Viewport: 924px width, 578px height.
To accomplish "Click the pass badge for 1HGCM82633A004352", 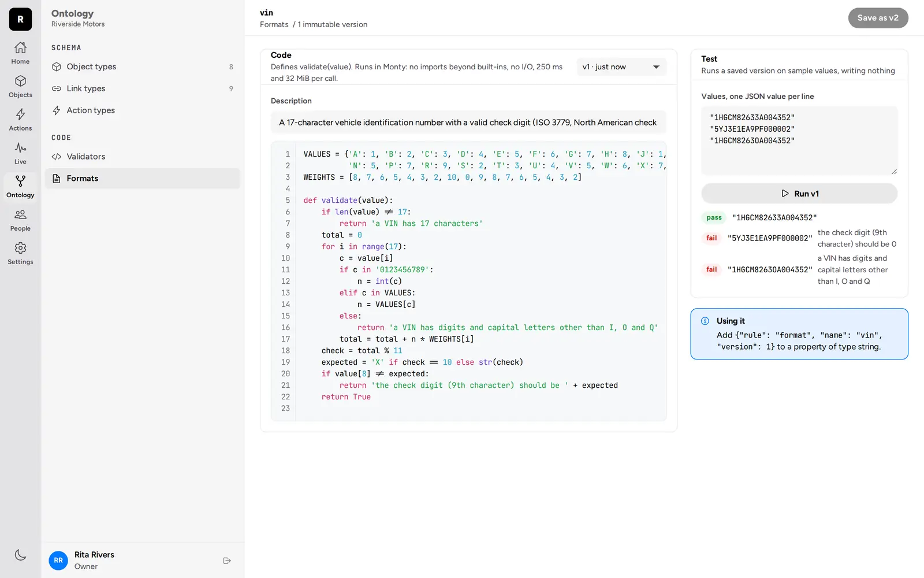I will pos(714,218).
